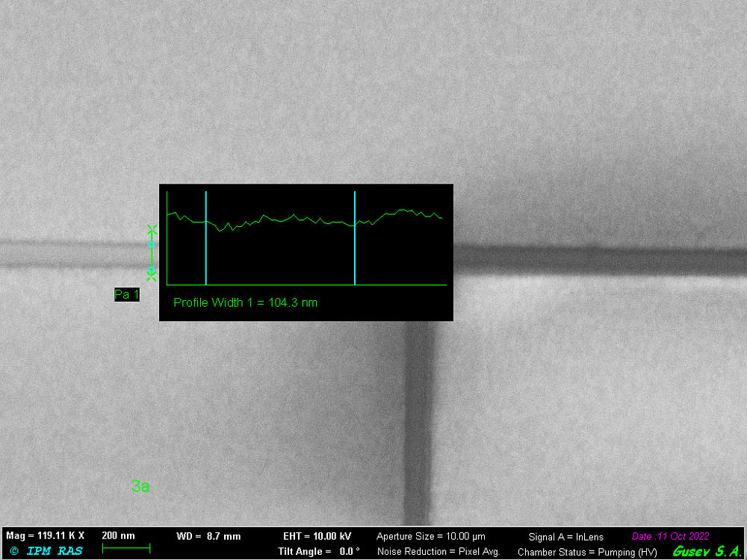The image size is (747, 560).
Task: Select the top green X endpoint marker
Action: coord(152,229)
